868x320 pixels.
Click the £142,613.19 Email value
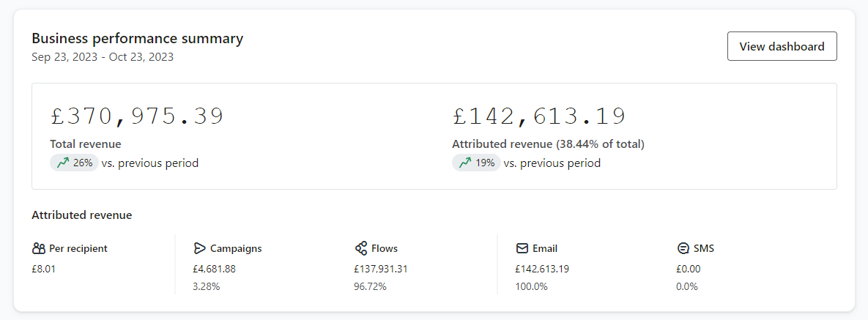coord(542,269)
